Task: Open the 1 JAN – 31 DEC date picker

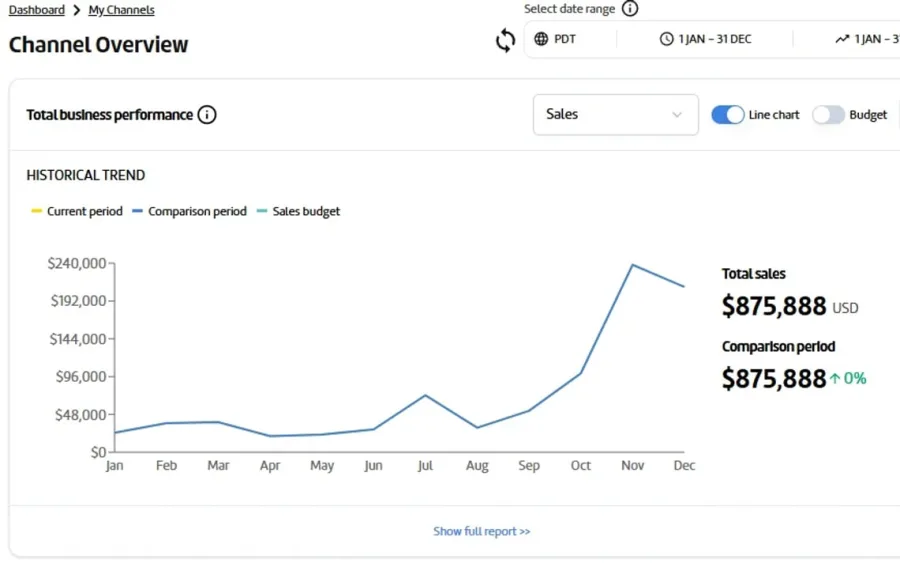Action: pyautogui.click(x=705, y=39)
